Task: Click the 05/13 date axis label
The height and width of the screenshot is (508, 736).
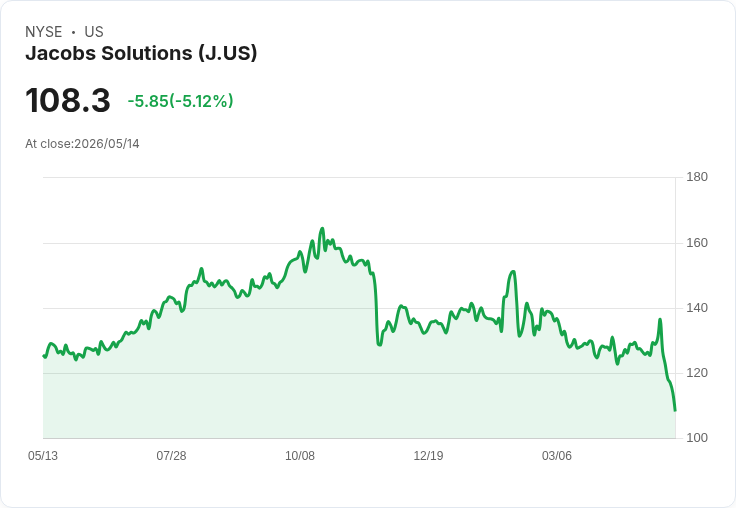Action: [x=43, y=455]
